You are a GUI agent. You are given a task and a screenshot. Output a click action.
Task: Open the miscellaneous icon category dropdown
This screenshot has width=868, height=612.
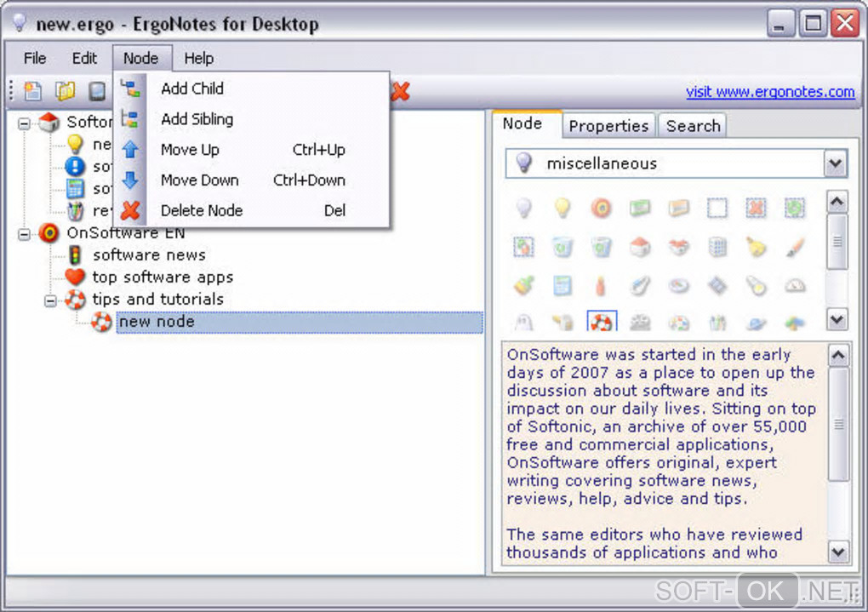coord(836,163)
